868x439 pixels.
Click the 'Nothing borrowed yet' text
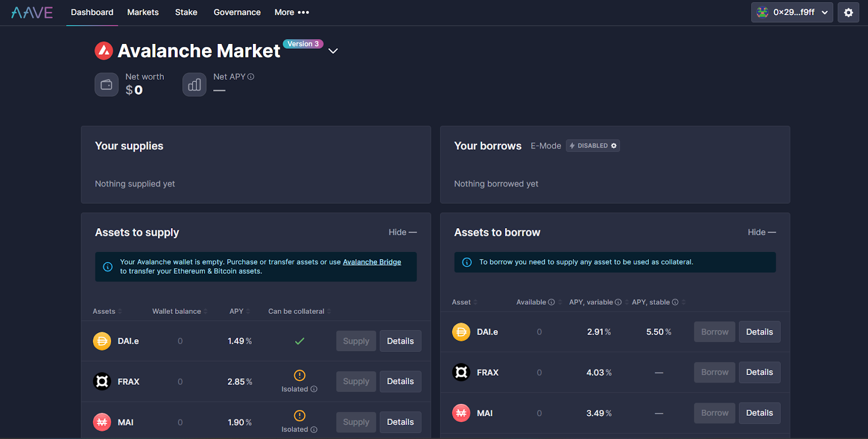pos(496,184)
